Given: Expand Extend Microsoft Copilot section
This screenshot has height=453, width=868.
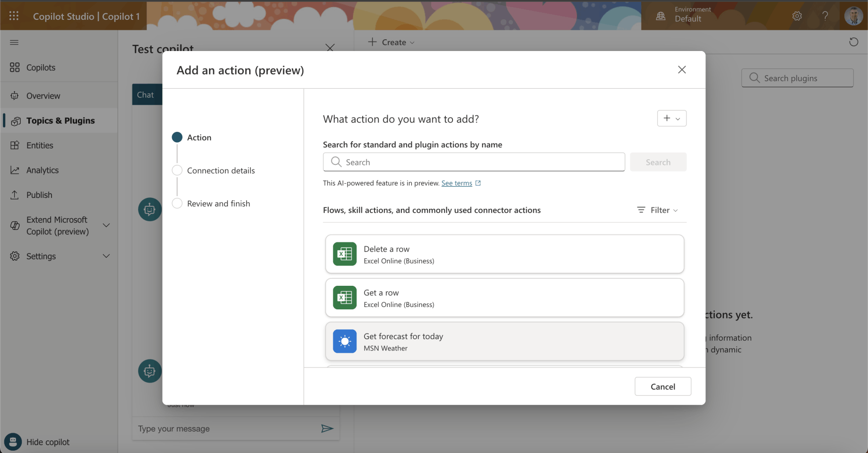Looking at the screenshot, I should (x=106, y=226).
